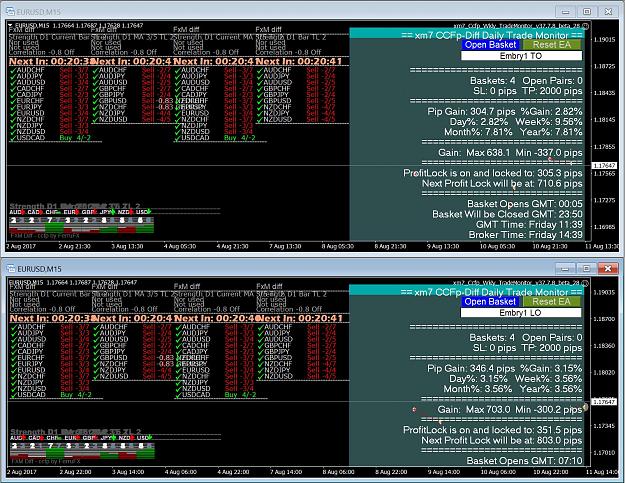Click NZDUSD checkmark under Strength D1 Bar TL 2, top chart
The image size is (625, 483).
pyautogui.click(x=260, y=120)
